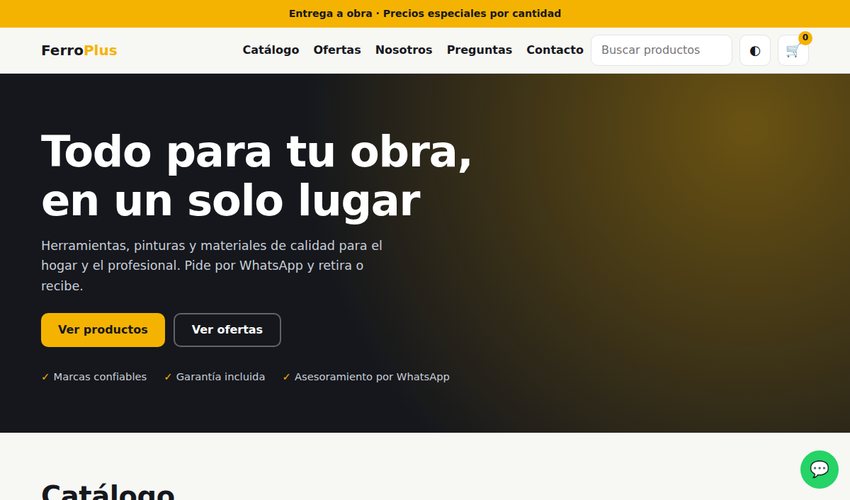Open the shopping cart icon
Image resolution: width=850 pixels, height=500 pixels.
793,50
